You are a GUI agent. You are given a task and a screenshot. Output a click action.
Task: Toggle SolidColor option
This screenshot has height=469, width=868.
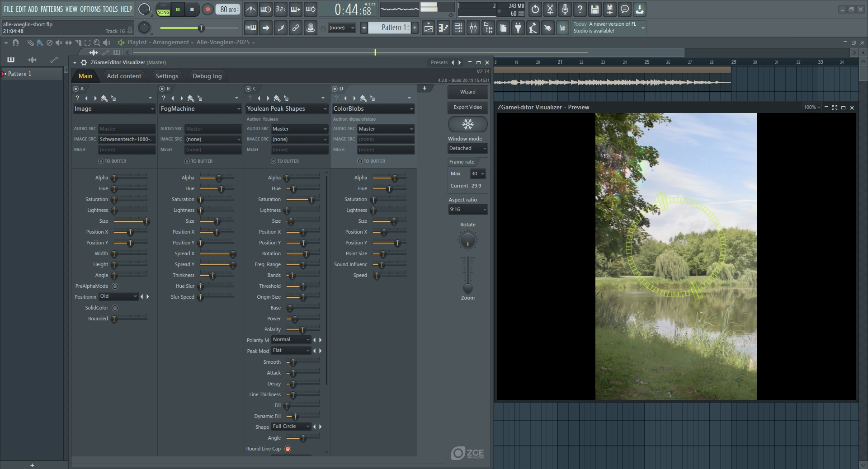[x=115, y=308]
